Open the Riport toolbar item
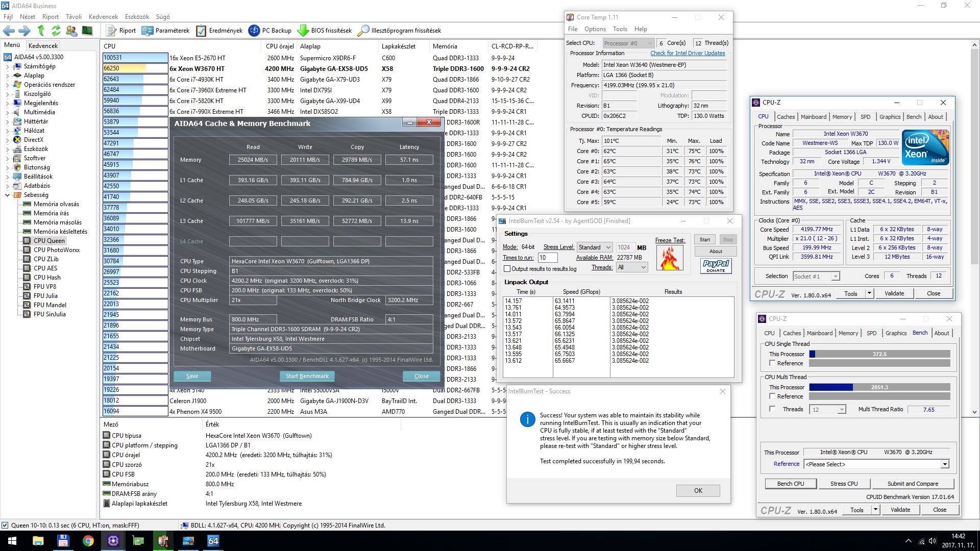This screenshot has width=980, height=551. pyautogui.click(x=121, y=31)
